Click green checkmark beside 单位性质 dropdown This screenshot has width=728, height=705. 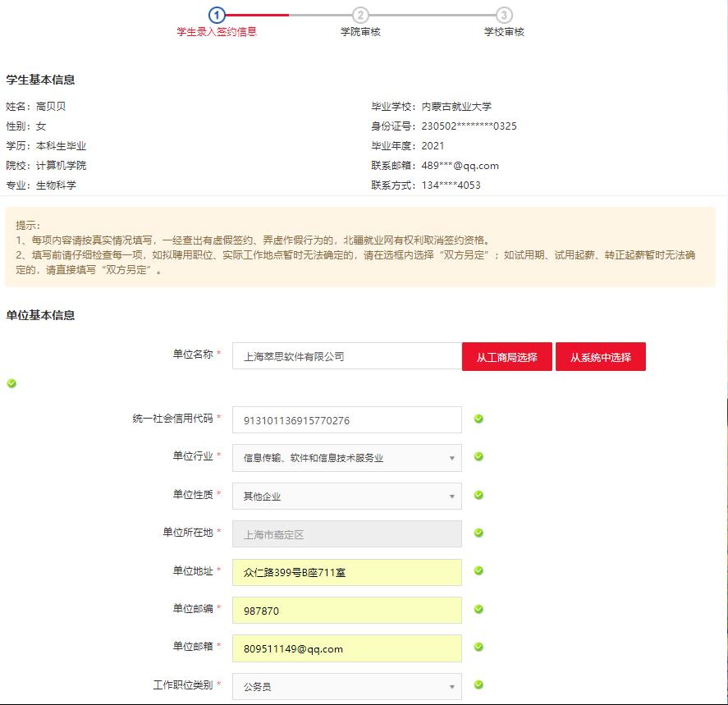(478, 495)
